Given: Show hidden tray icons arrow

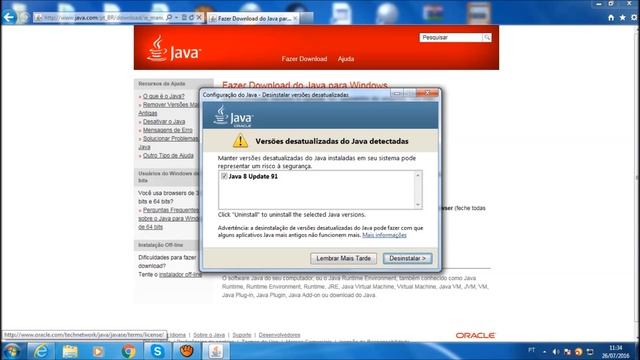Looking at the screenshot, I should click(544, 352).
